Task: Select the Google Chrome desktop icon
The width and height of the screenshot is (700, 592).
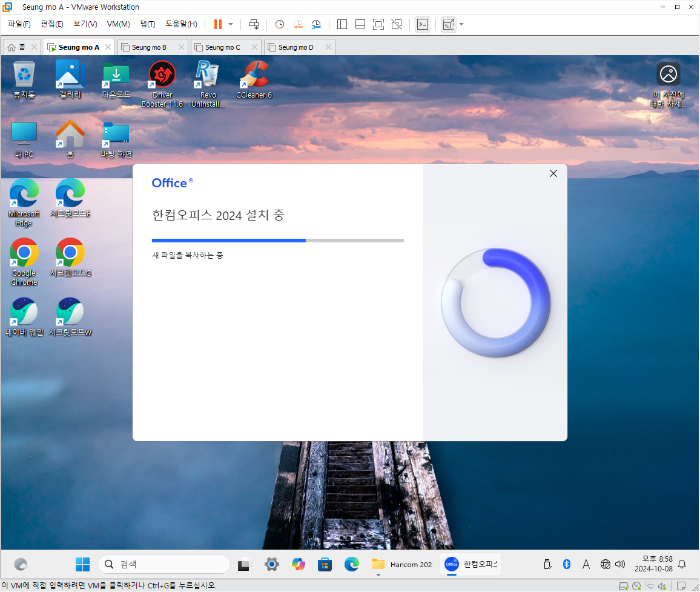Action: [24, 262]
